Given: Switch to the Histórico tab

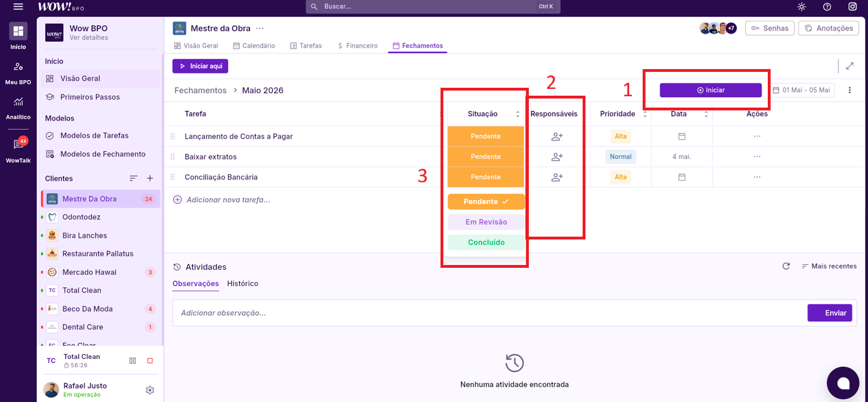Looking at the screenshot, I should pyautogui.click(x=242, y=284).
